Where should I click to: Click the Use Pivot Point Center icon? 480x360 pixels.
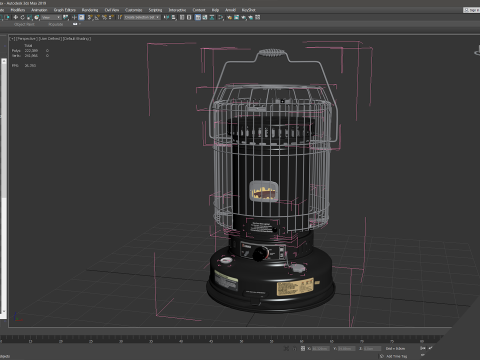coord(66,17)
